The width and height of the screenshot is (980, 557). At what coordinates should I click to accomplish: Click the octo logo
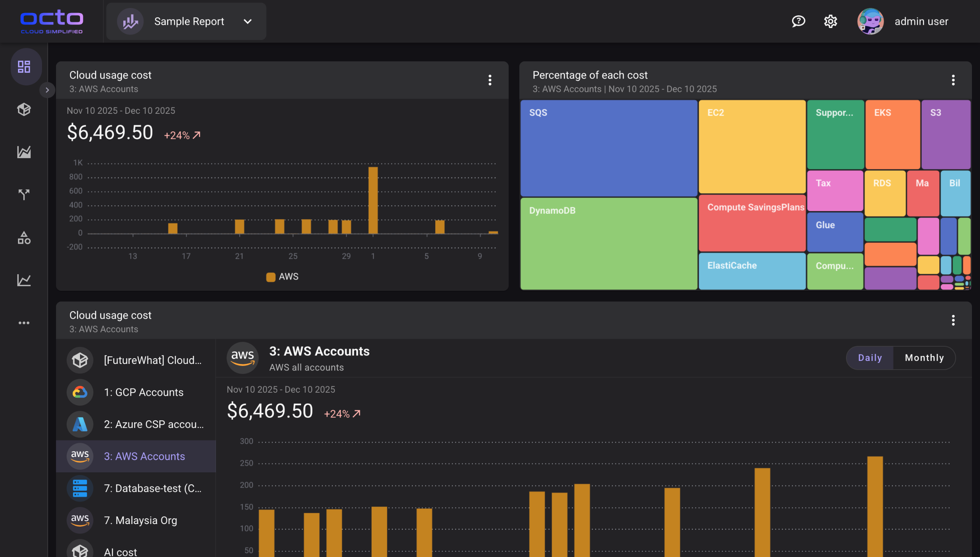pyautogui.click(x=52, y=21)
